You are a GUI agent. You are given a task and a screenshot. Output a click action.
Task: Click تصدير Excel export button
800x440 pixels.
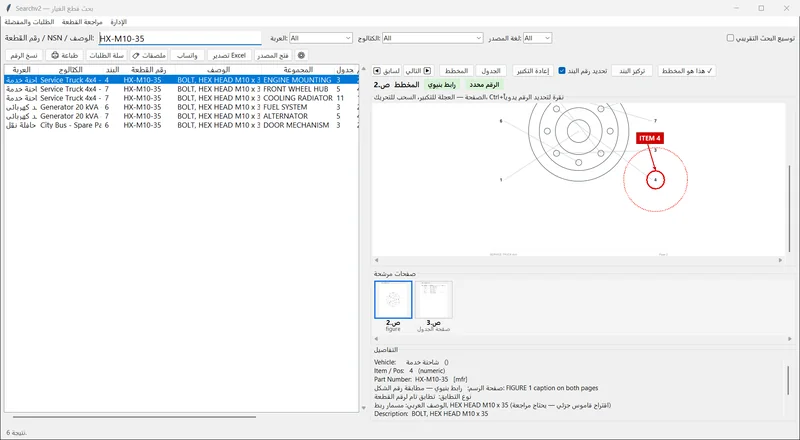point(229,55)
